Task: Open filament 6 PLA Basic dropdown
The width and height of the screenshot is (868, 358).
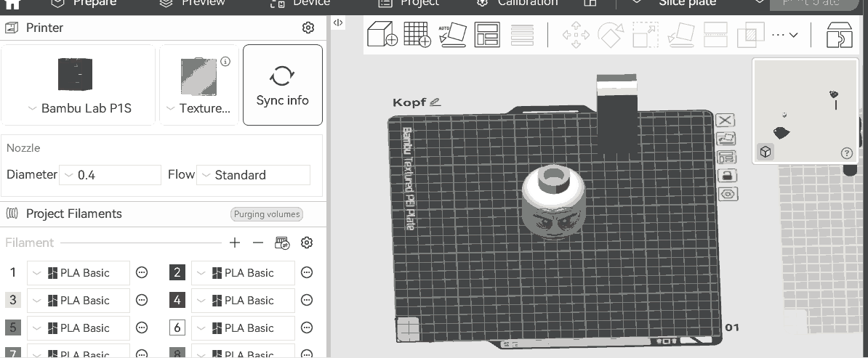Action: click(x=243, y=328)
